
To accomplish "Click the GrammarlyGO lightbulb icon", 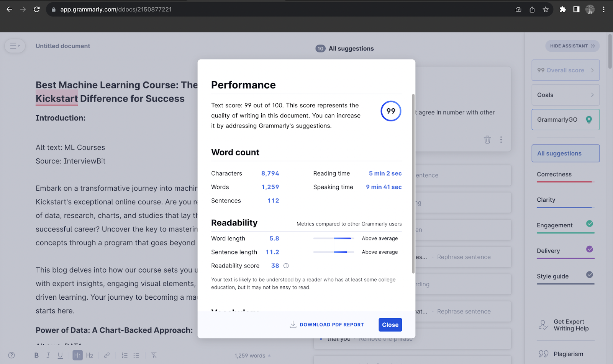I will pyautogui.click(x=589, y=119).
